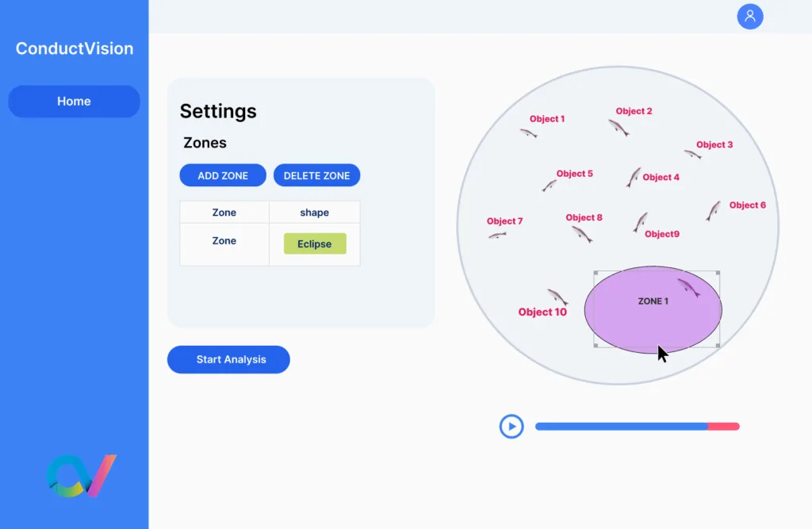
Task: Click the ConductVision title text
Action: tap(75, 48)
